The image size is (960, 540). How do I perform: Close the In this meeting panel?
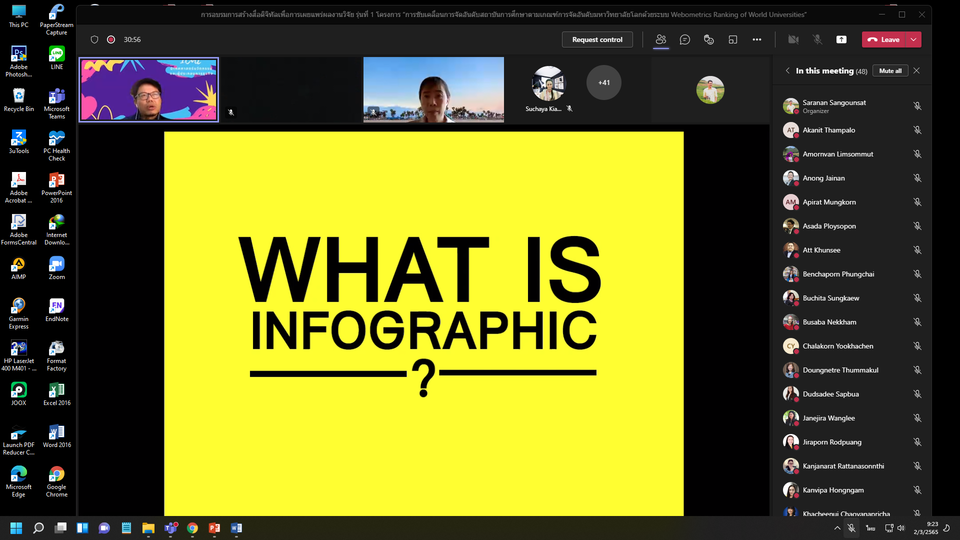coord(917,70)
